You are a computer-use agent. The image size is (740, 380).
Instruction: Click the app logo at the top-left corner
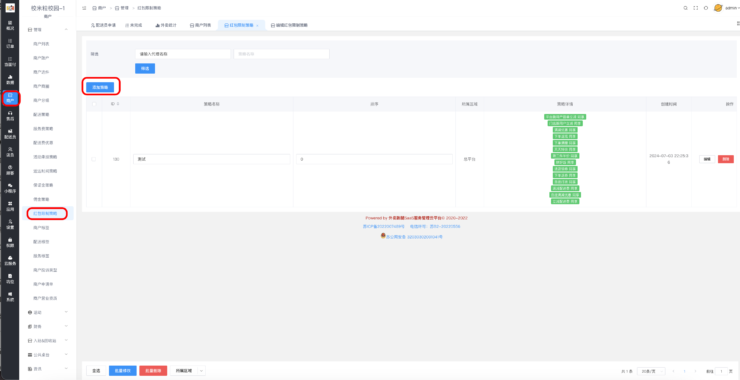(10, 8)
